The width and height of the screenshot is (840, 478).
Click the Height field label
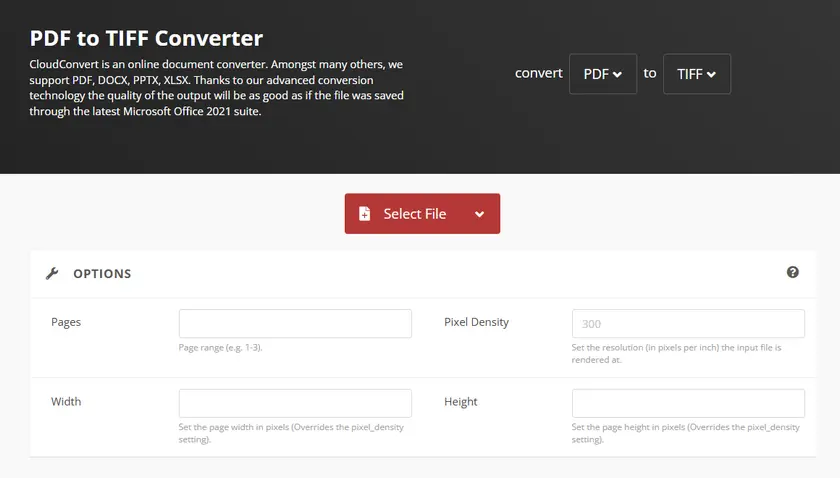point(461,402)
